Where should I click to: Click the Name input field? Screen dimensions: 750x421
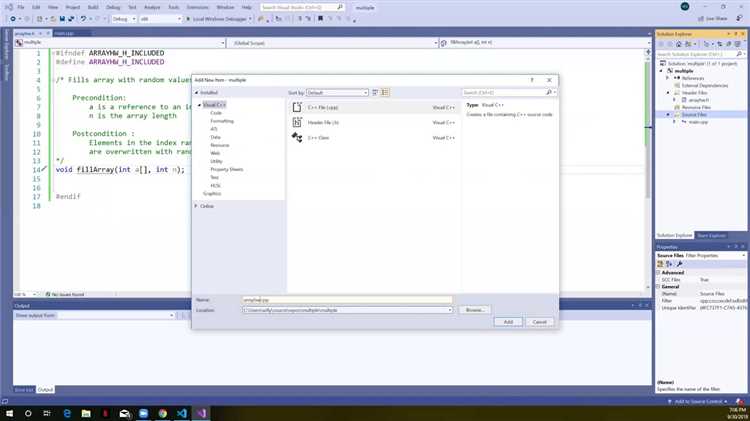coord(347,300)
